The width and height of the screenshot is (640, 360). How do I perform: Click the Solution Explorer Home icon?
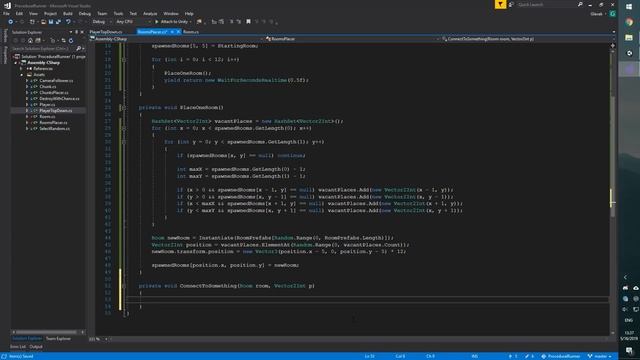(30, 40)
